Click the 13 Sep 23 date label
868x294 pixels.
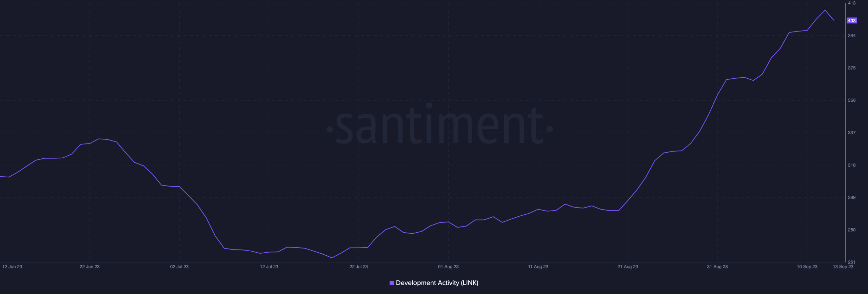[843, 267]
